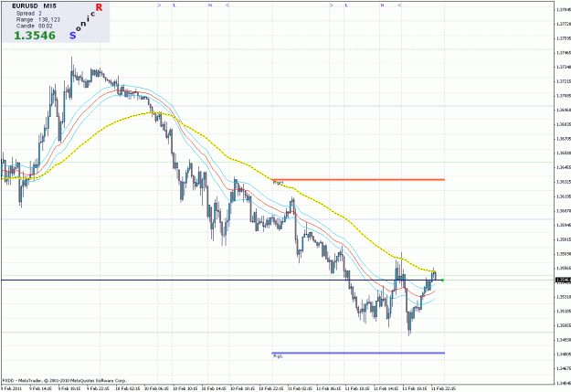
Task: Click the RgL label under blue line
Action: tap(278, 356)
